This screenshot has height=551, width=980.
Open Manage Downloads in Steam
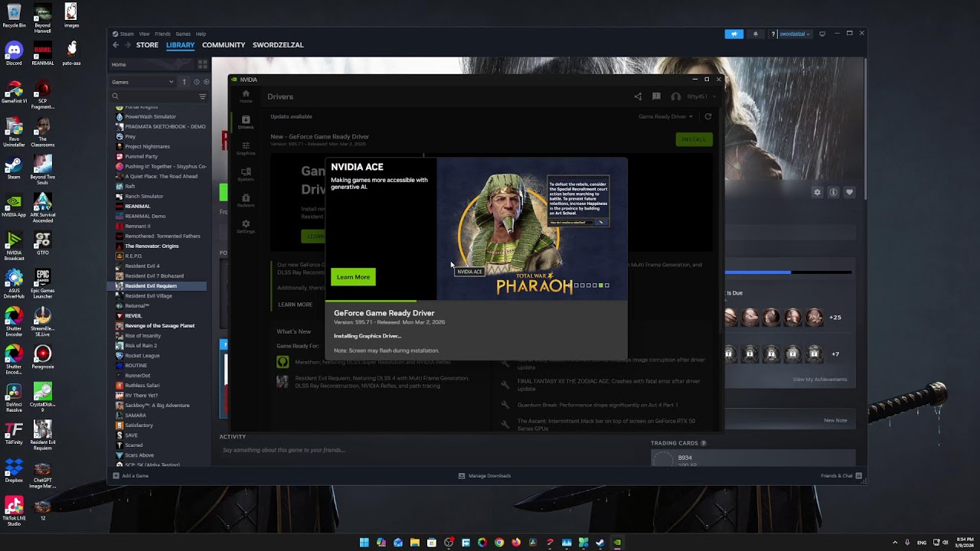[485, 476]
